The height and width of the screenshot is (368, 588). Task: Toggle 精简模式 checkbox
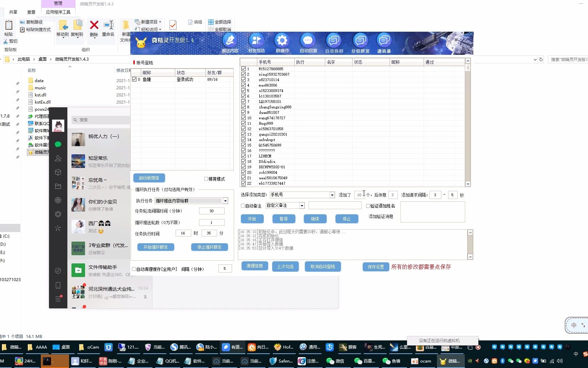206,179
